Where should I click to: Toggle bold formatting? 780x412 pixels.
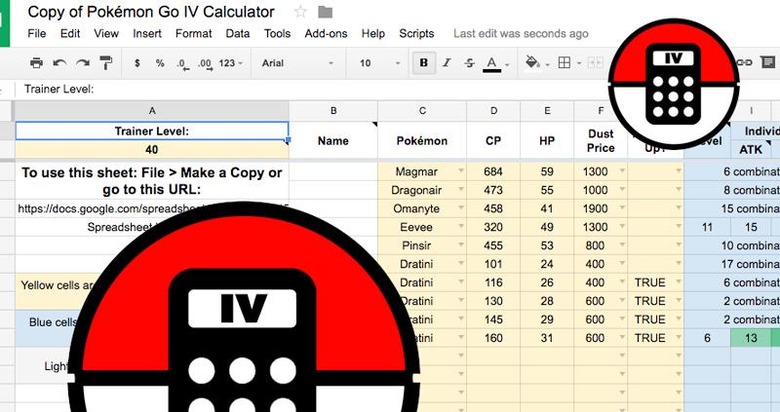tap(424, 63)
